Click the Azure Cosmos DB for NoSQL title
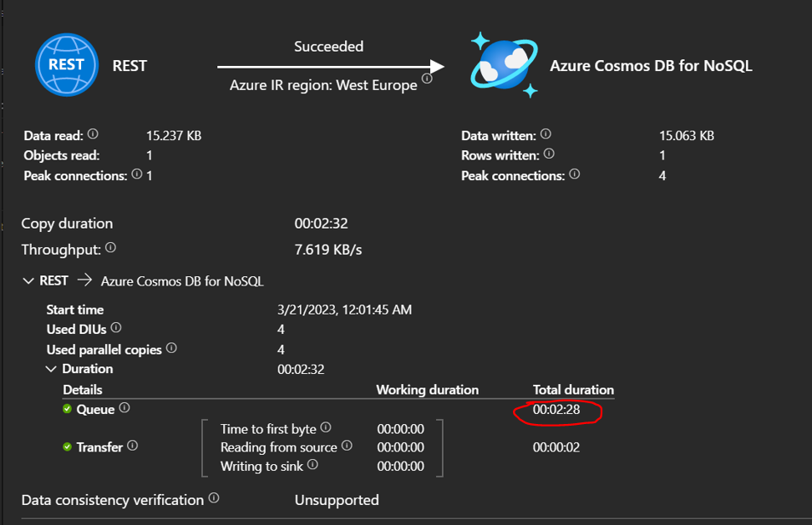The height and width of the screenshot is (525, 812). 651,66
